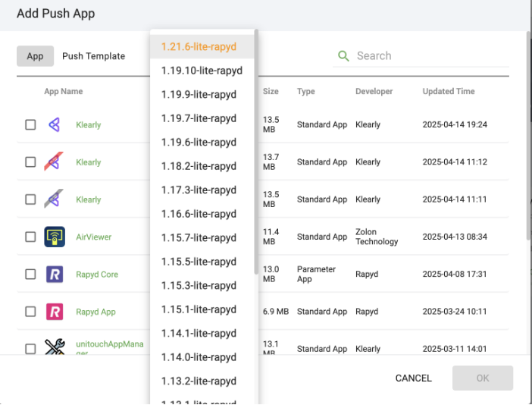Tick the unitouchAppManager checkbox

pyautogui.click(x=30, y=349)
